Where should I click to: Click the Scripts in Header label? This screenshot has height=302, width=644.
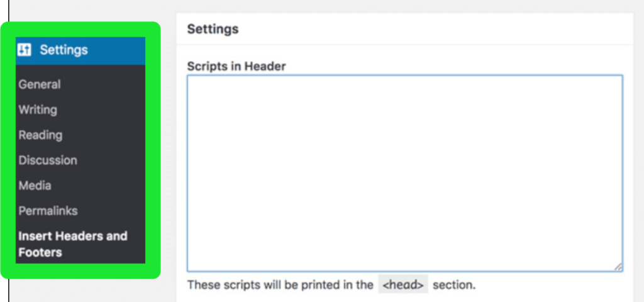tap(236, 66)
